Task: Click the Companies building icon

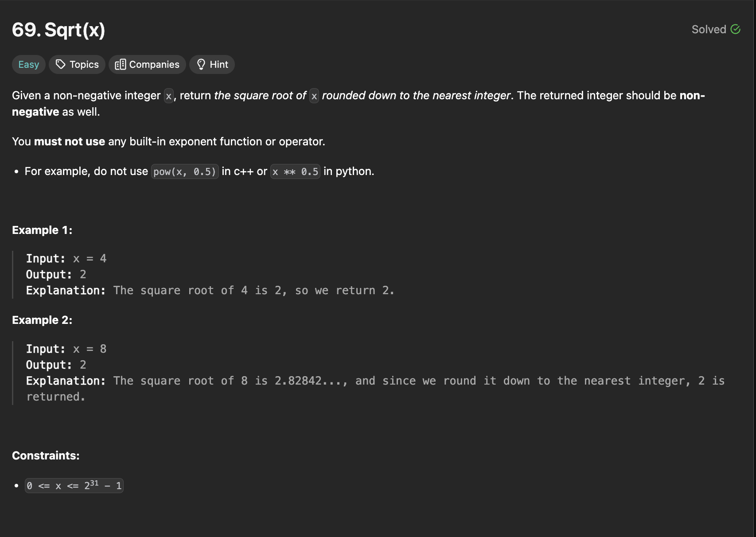Action: tap(120, 65)
